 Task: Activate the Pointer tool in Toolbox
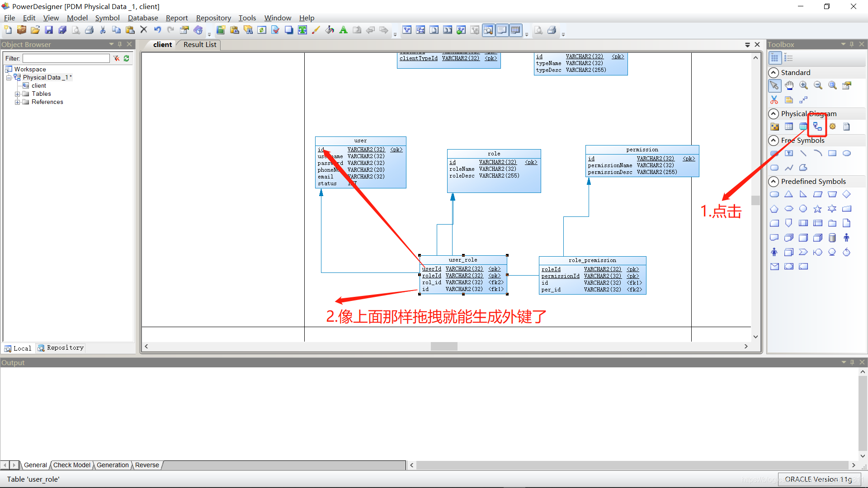[774, 85]
